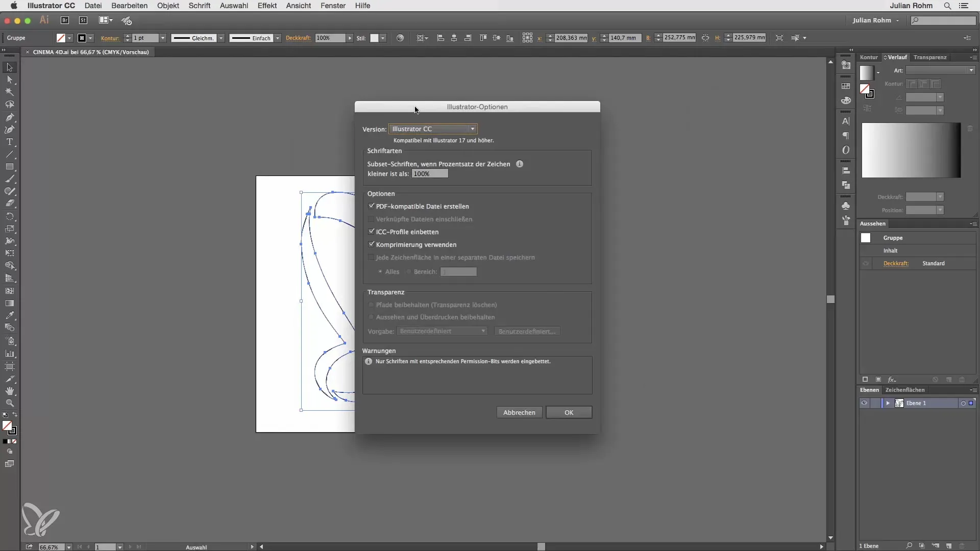The width and height of the screenshot is (980, 551).
Task: Open the Symbols panel club icon
Action: click(x=846, y=206)
